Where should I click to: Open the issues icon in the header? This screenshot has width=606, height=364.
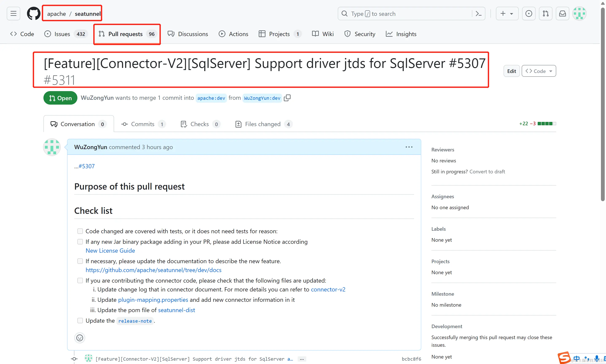coord(528,13)
